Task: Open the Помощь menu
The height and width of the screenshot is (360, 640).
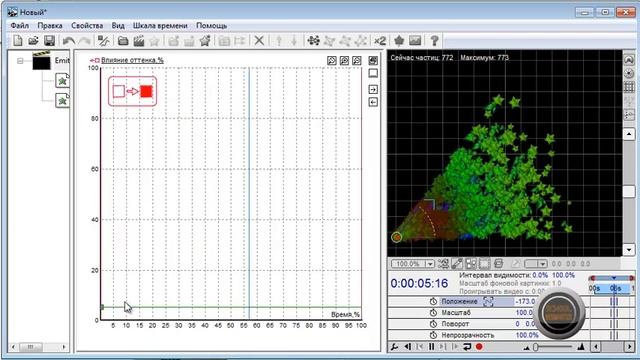Action: pos(211,25)
